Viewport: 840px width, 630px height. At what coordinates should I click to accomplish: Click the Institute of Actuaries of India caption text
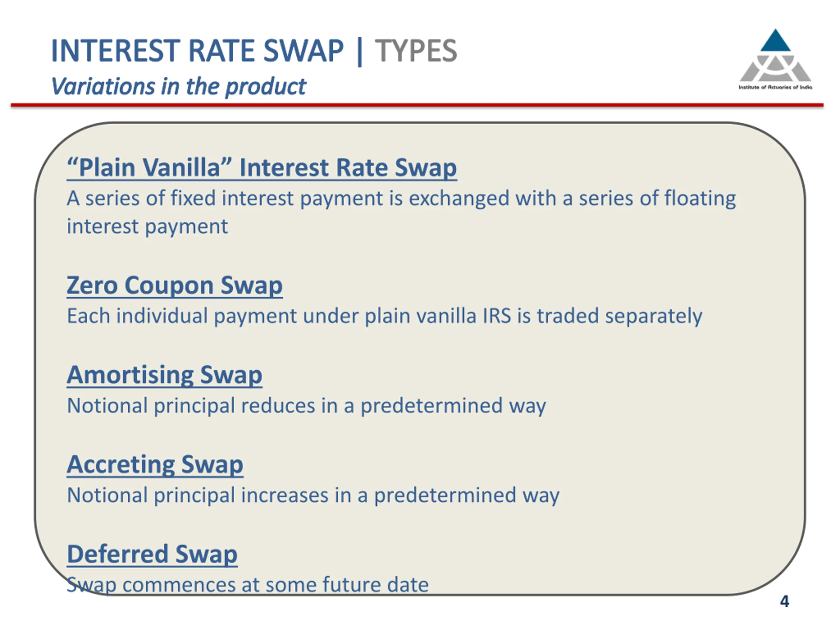pyautogui.click(x=775, y=87)
